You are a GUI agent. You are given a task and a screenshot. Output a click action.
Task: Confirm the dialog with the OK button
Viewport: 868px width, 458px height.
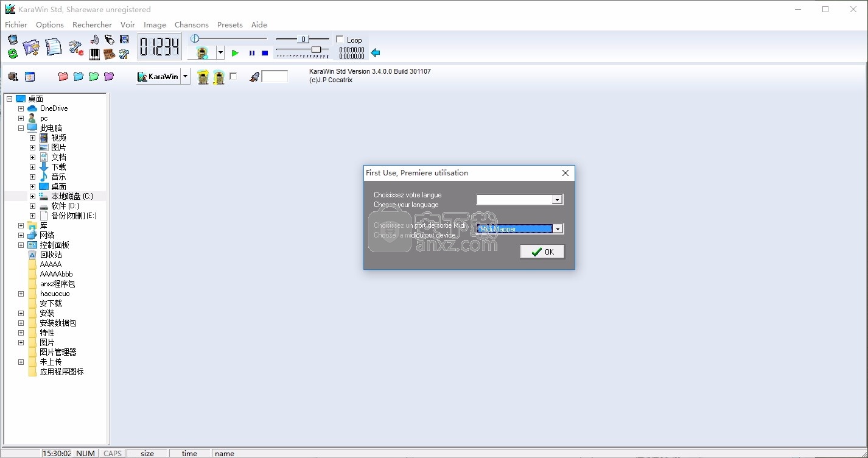click(542, 252)
